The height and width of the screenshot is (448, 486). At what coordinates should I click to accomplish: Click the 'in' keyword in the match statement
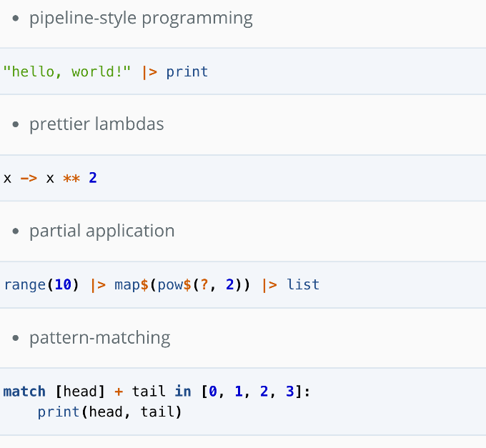(x=183, y=392)
